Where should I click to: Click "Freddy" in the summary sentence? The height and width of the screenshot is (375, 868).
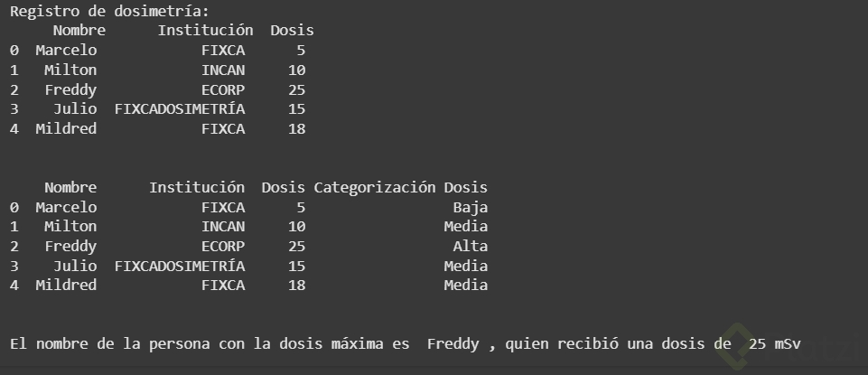pos(453,344)
